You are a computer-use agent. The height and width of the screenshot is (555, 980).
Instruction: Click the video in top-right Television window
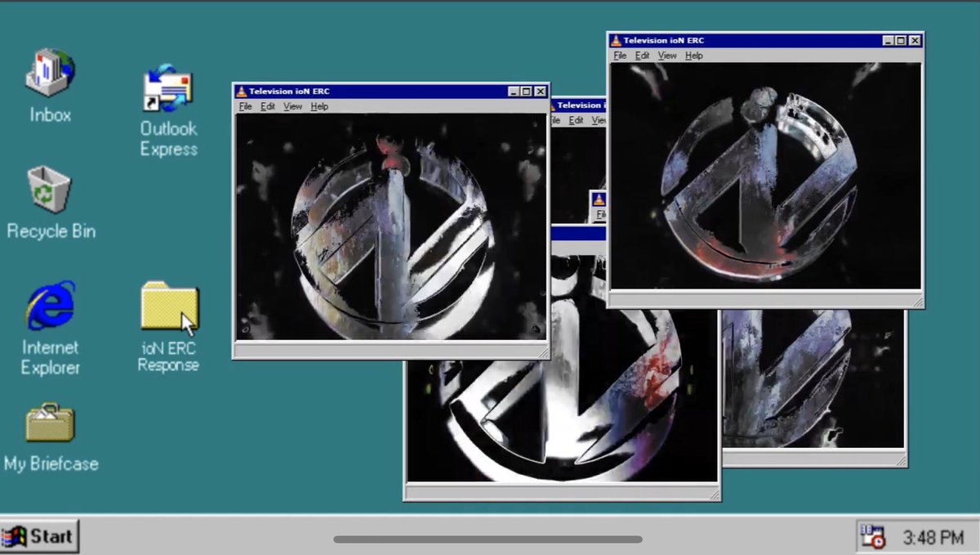pos(765,176)
